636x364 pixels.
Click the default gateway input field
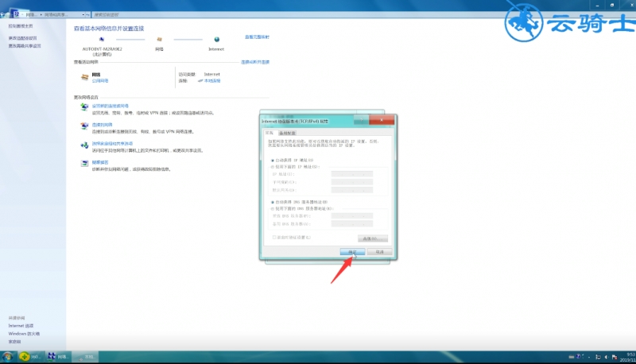tap(352, 190)
